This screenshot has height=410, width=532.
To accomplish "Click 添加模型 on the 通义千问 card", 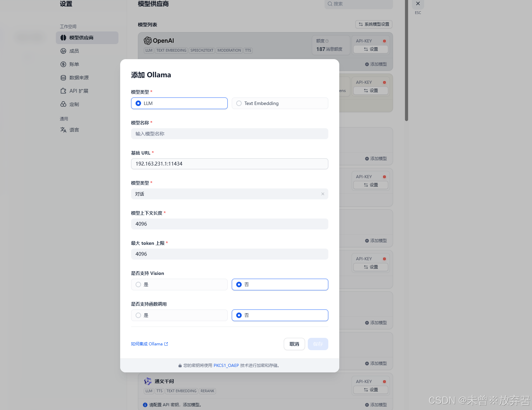I will click(376, 405).
